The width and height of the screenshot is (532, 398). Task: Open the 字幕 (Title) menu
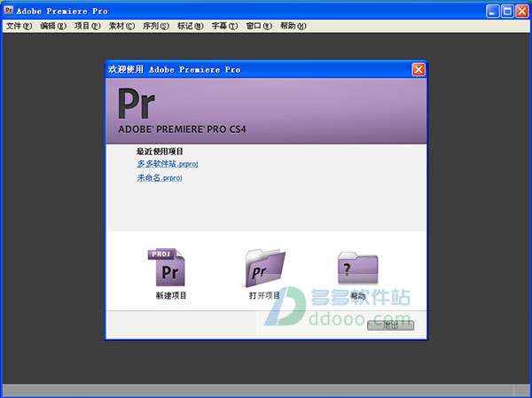[224, 26]
